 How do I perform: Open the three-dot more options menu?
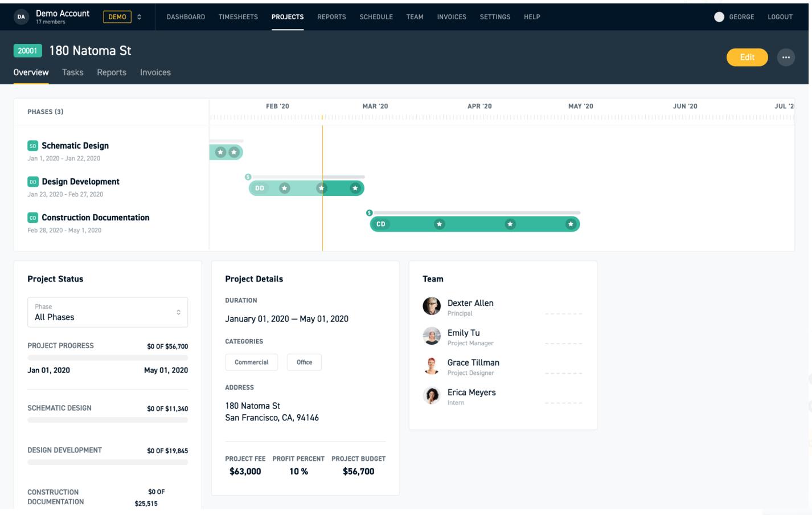786,58
